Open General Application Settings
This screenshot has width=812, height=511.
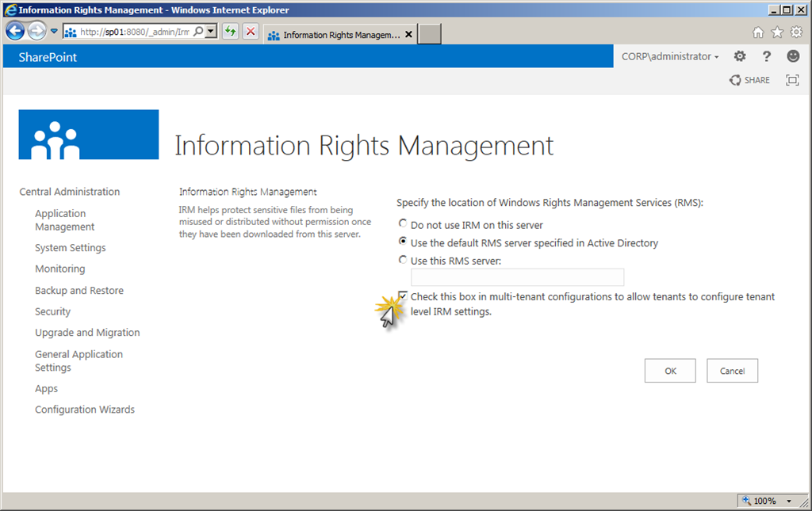[x=79, y=361]
